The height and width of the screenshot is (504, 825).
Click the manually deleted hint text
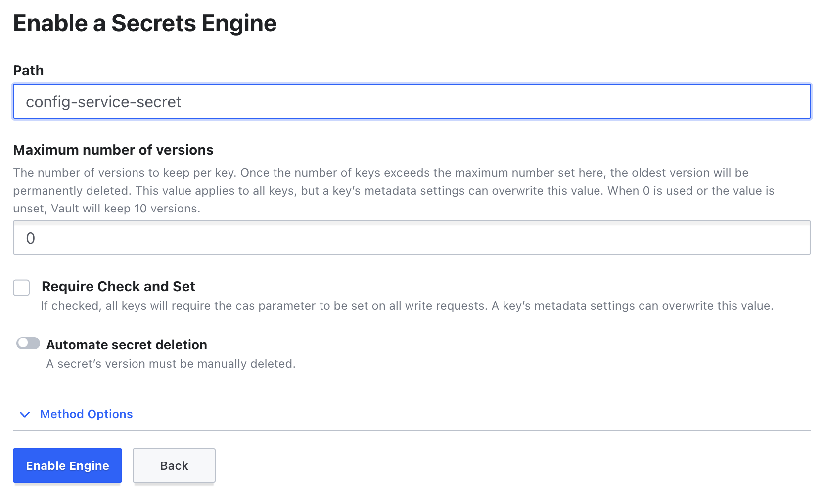point(171,364)
